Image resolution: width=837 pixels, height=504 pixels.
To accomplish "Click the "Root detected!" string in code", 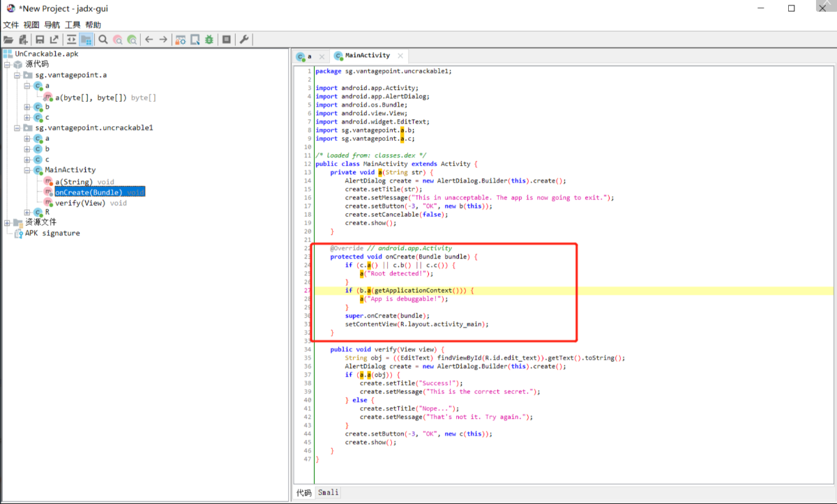I will pyautogui.click(x=398, y=273).
